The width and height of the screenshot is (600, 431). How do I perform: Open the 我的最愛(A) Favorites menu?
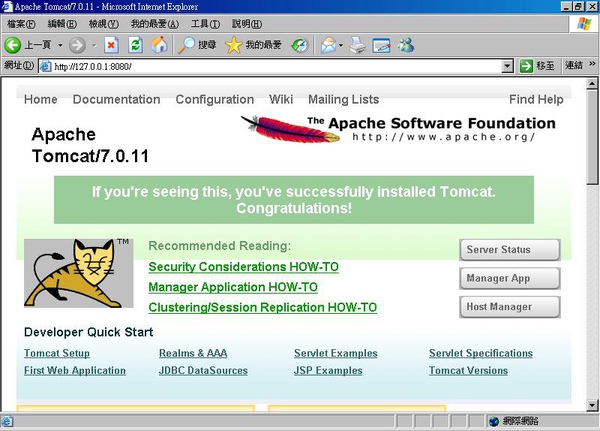(155, 24)
